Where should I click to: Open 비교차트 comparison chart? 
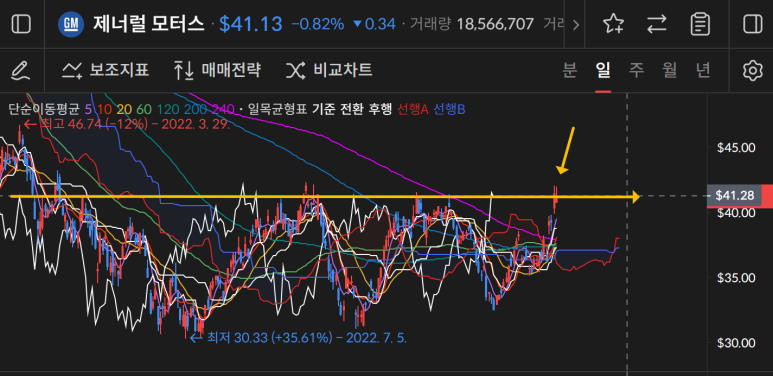pos(329,70)
